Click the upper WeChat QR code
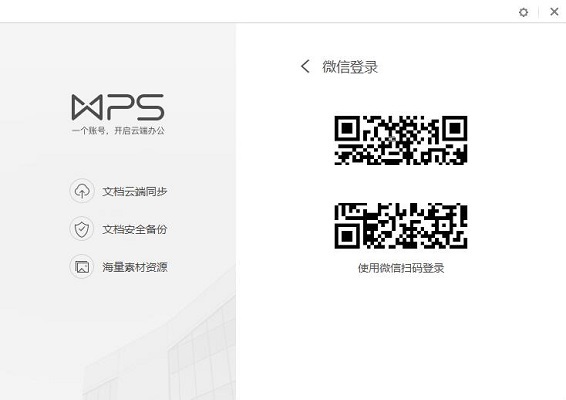 coord(401,140)
